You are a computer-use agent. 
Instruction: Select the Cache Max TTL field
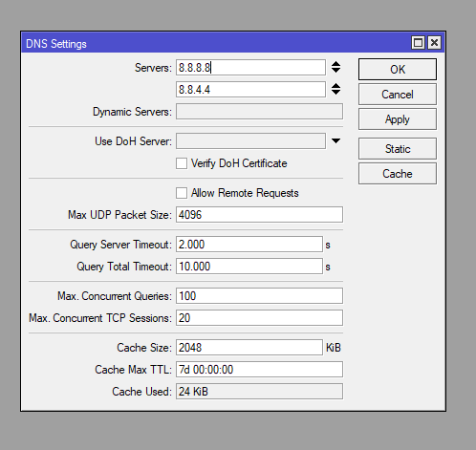(x=259, y=370)
